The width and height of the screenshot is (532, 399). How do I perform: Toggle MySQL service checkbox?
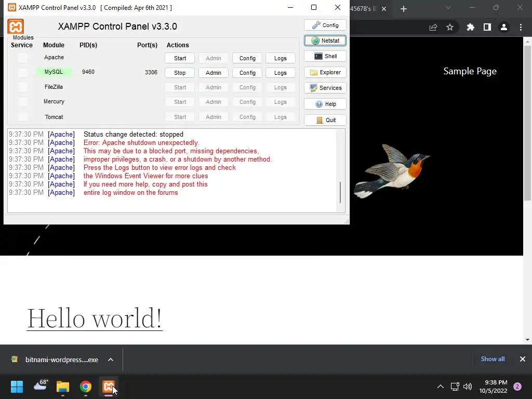coord(23,73)
